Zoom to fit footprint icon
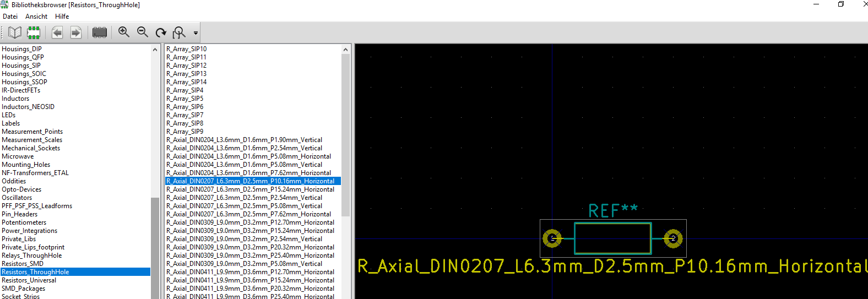The width and height of the screenshot is (868, 299). pos(179,32)
